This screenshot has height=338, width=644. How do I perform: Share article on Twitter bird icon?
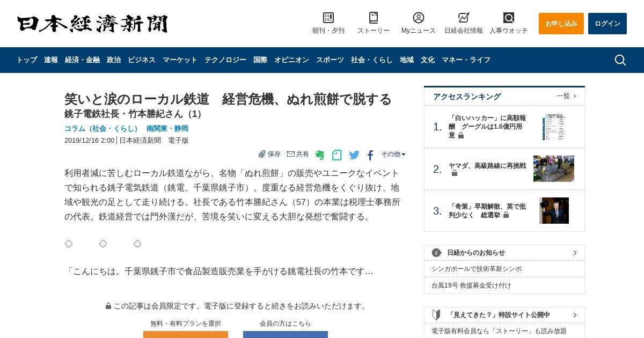click(x=354, y=155)
